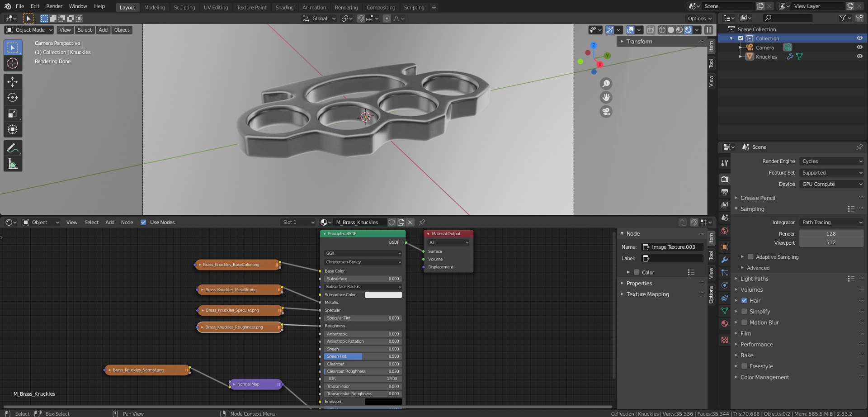This screenshot has height=417, width=868.
Task: Open the Window menu
Action: coord(78,6)
